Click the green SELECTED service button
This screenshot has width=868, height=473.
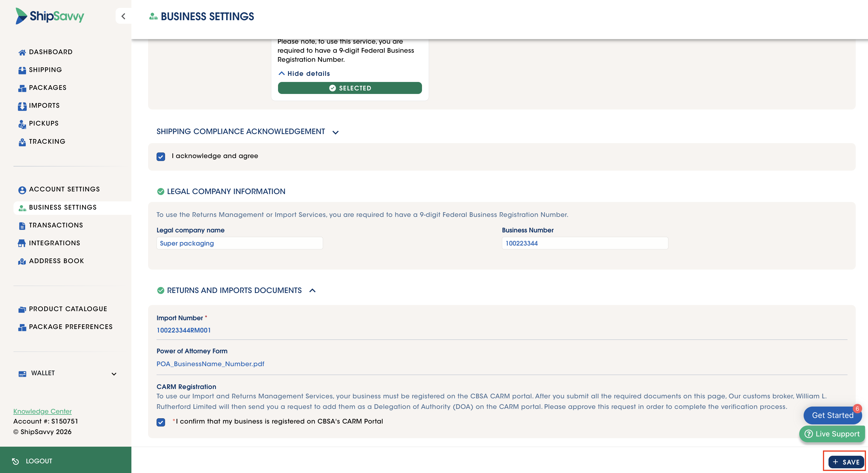tap(350, 88)
